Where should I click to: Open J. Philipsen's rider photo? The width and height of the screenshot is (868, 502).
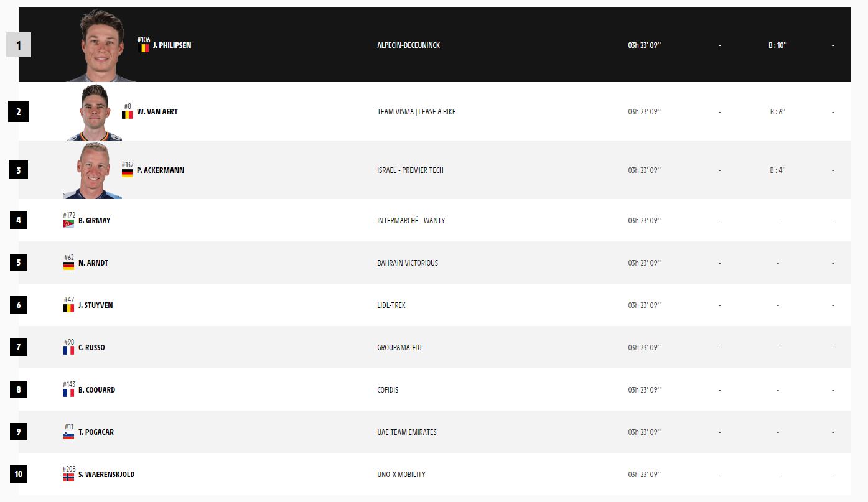[101, 46]
